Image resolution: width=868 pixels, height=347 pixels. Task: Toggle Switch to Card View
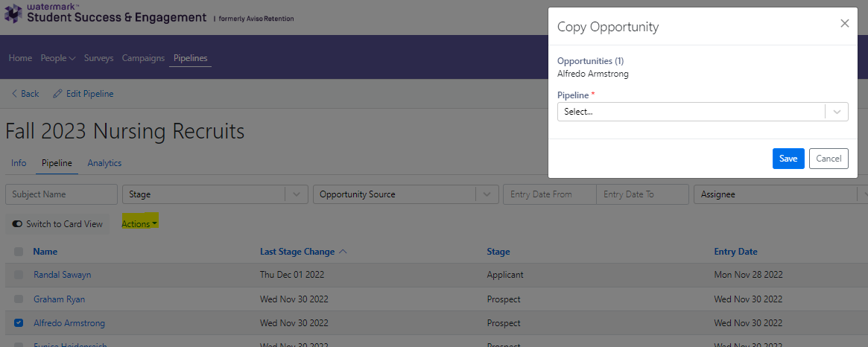(x=57, y=224)
